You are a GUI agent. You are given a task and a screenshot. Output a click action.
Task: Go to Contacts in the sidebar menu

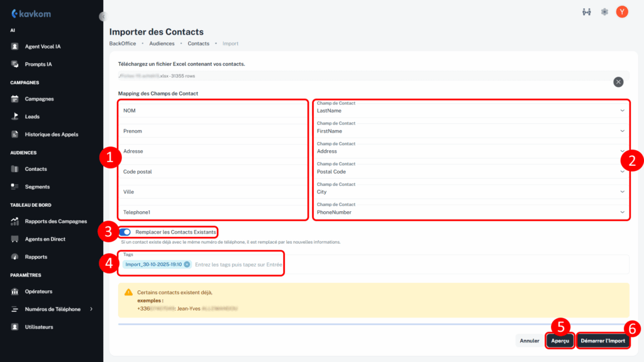tap(36, 169)
